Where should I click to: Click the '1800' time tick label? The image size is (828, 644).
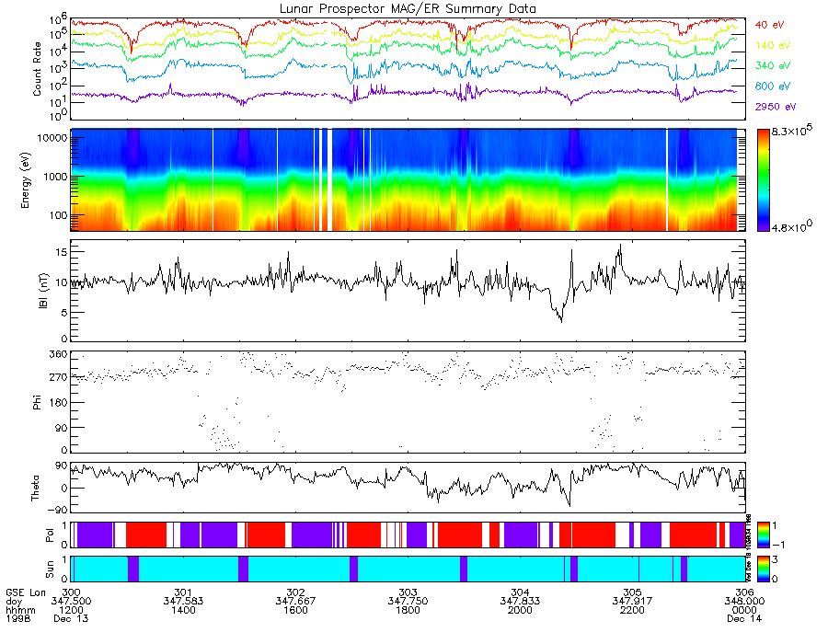408,610
